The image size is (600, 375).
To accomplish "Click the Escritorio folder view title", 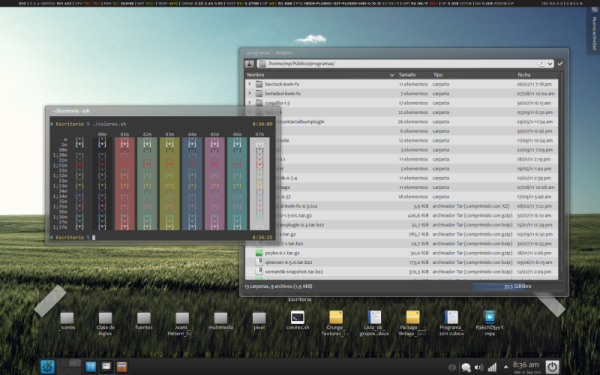I will tap(300, 299).
